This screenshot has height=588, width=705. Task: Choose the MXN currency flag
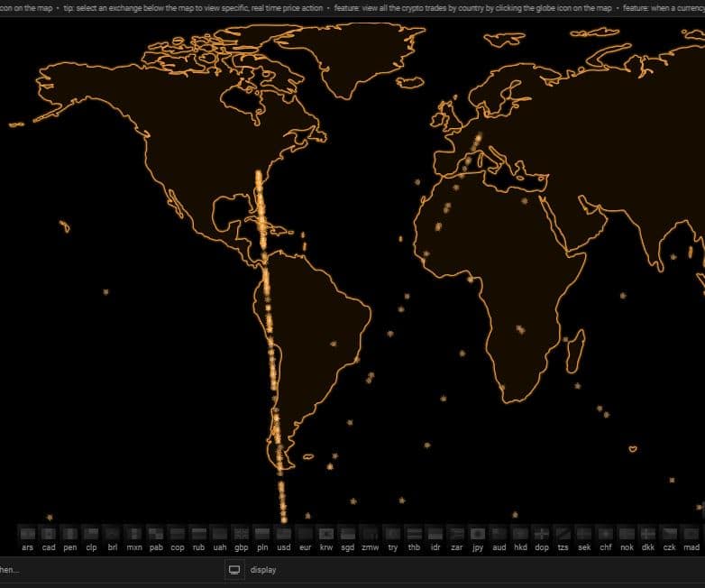click(134, 533)
